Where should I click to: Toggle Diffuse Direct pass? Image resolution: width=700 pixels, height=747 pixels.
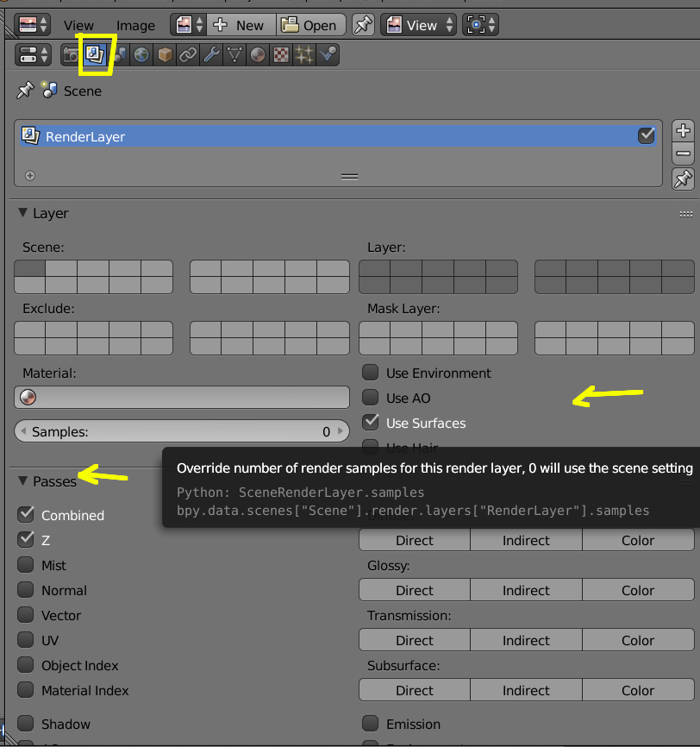click(415, 540)
